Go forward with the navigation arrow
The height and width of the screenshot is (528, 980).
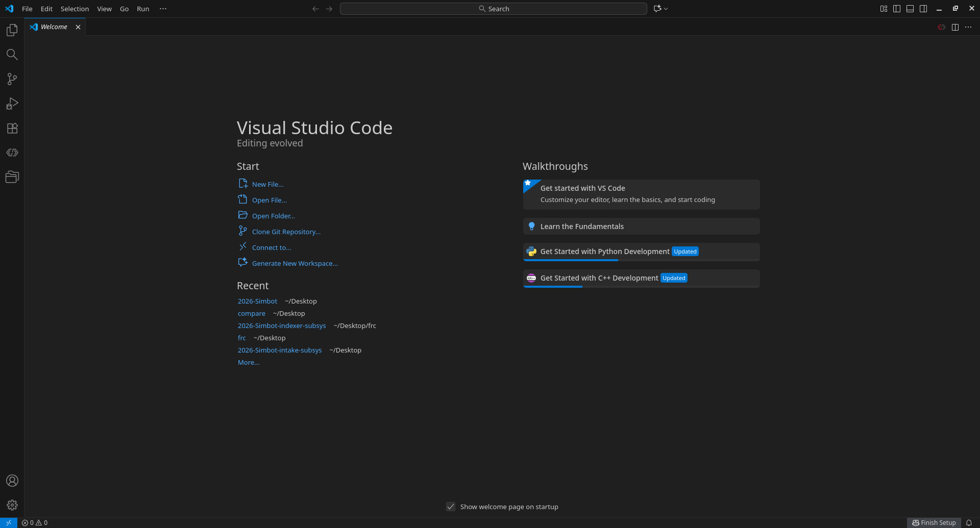(329, 9)
